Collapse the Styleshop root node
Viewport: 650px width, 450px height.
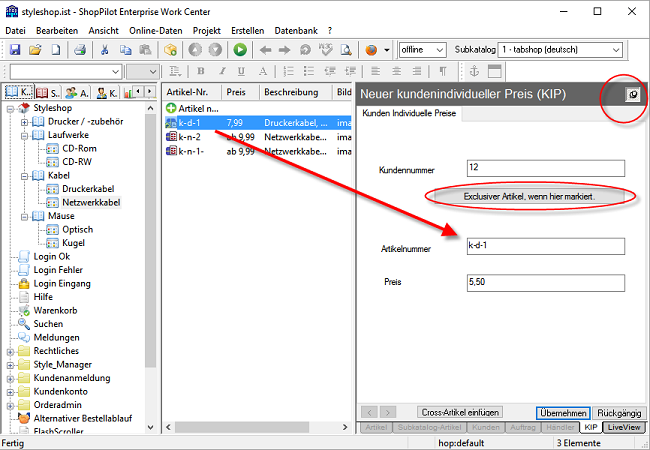coord(10,109)
